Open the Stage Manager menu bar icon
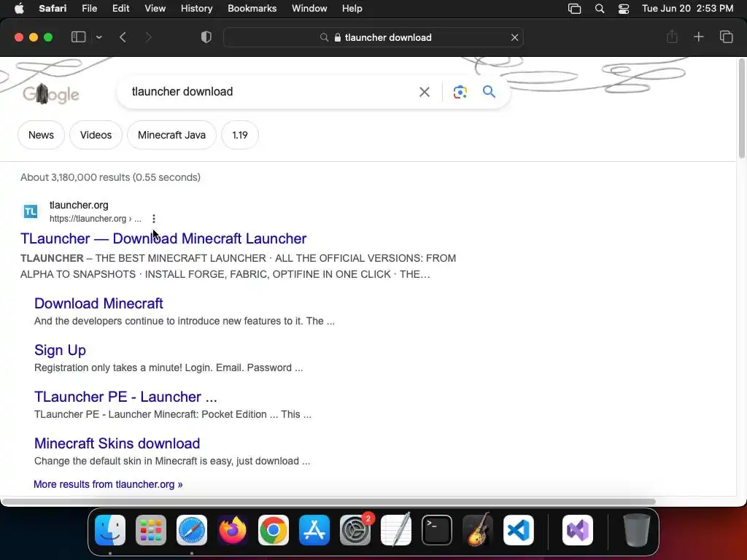Viewport: 747px width, 560px height. tap(575, 9)
